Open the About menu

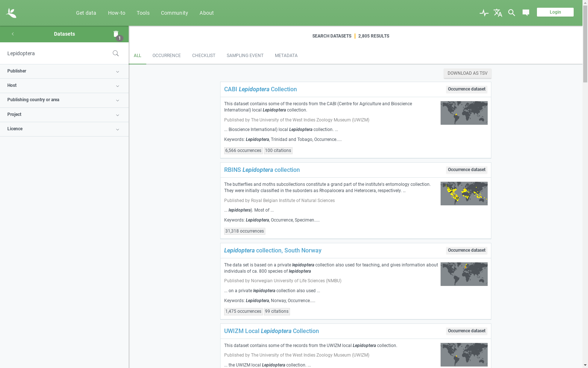coord(207,13)
